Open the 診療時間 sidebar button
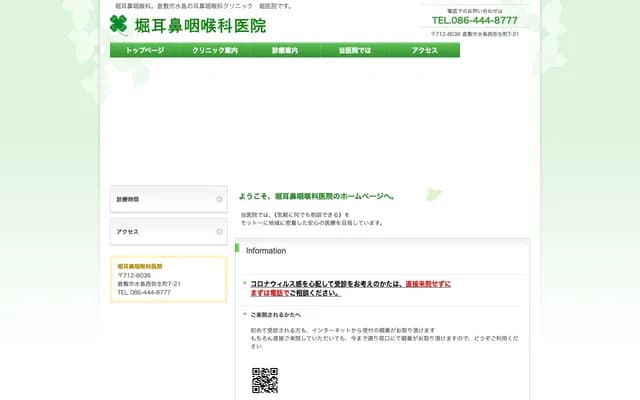 click(169, 199)
